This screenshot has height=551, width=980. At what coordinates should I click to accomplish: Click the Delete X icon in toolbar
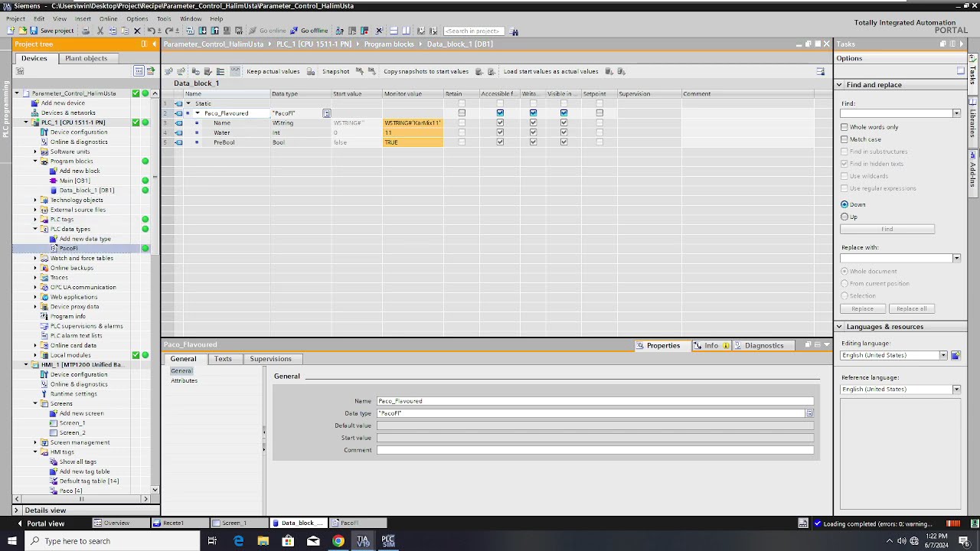click(137, 31)
